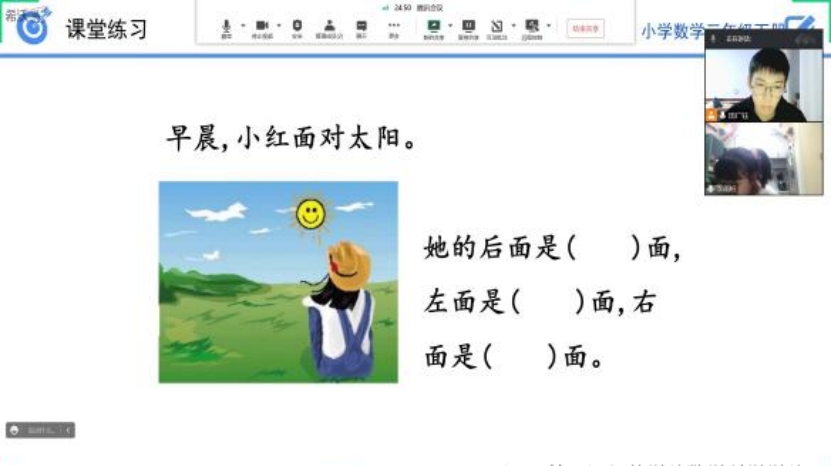The height and width of the screenshot is (466, 831).
Task: Open camera options dropdown arrow
Action: click(x=279, y=26)
